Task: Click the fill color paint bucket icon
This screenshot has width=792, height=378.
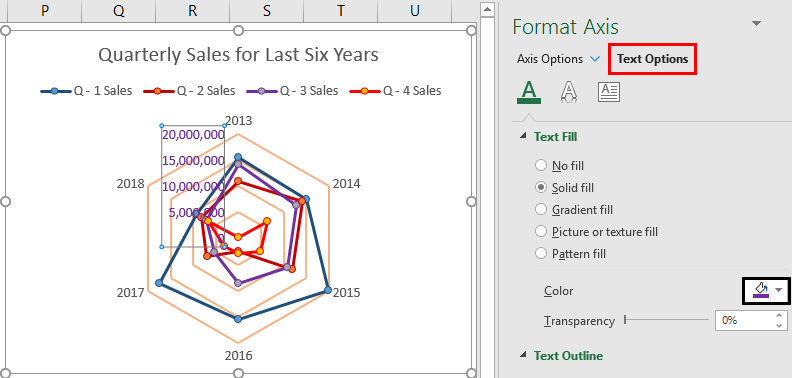Action: point(761,291)
